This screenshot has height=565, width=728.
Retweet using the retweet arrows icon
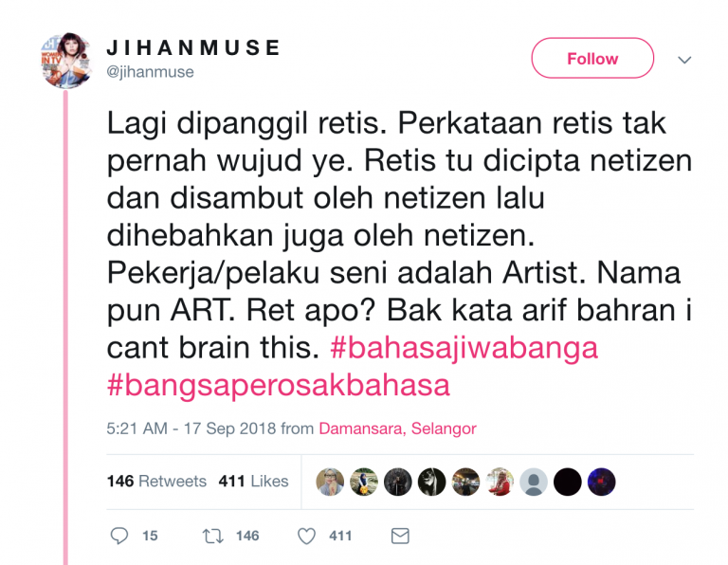click(213, 536)
